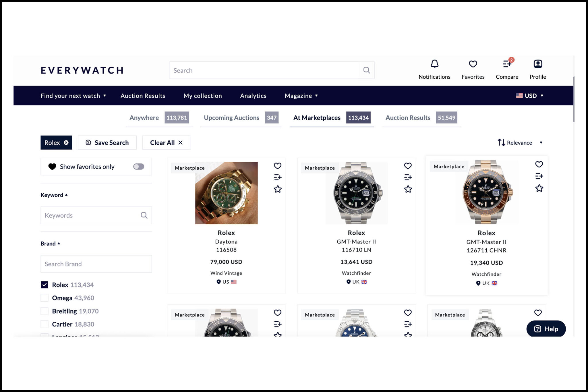Add GMT-Master II 116710 LN to compare
Screen dimensions: 588x392
pos(407,177)
